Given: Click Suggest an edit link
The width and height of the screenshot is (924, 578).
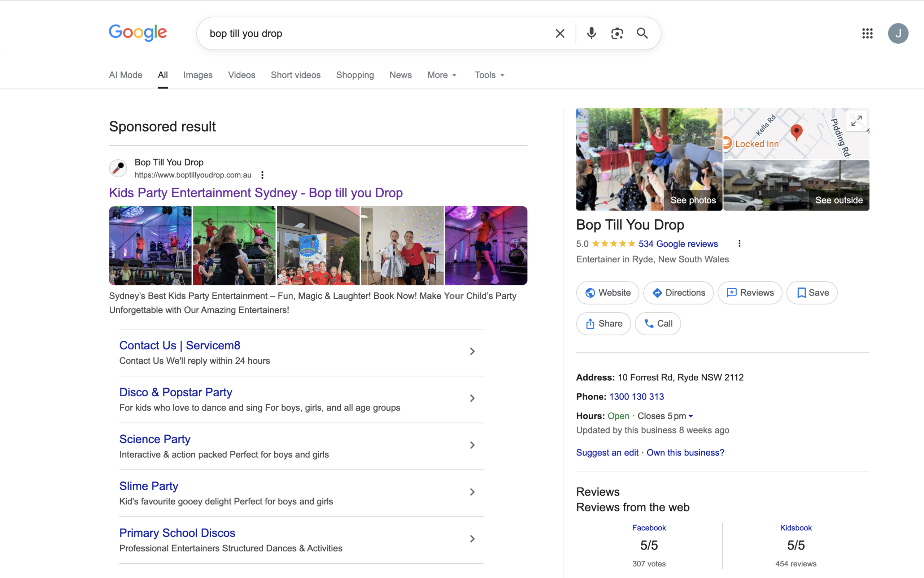Looking at the screenshot, I should pos(607,453).
